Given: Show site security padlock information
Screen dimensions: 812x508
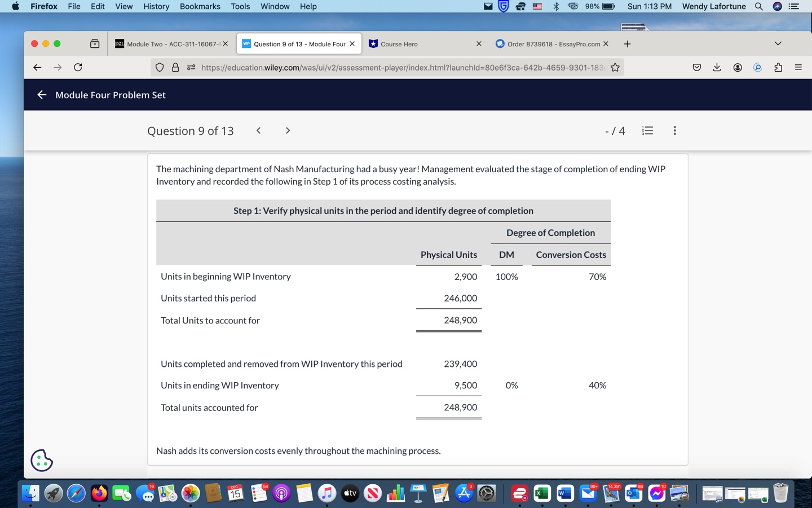Looking at the screenshot, I should [x=175, y=67].
